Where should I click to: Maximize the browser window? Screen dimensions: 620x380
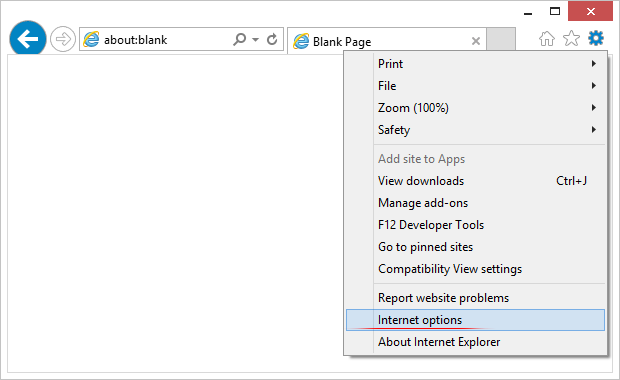point(555,11)
